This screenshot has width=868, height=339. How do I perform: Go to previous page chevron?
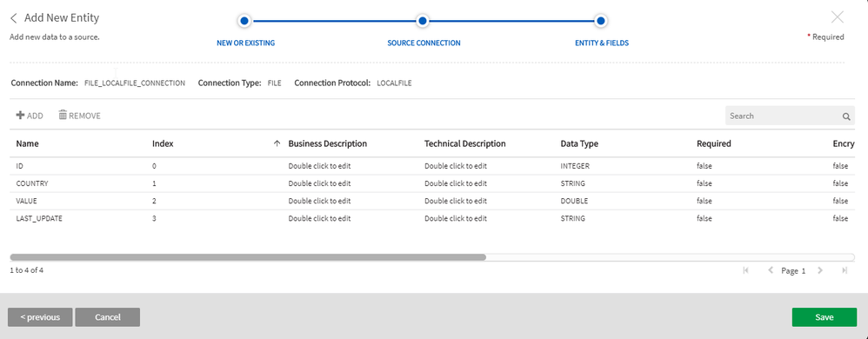(771, 270)
